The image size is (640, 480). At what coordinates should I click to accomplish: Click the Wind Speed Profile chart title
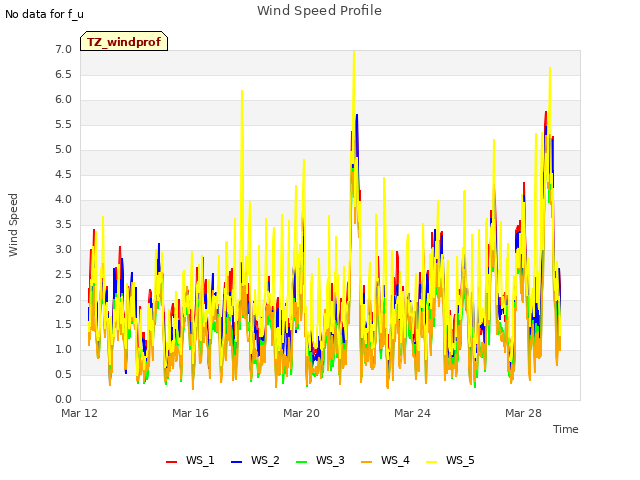coord(319,11)
